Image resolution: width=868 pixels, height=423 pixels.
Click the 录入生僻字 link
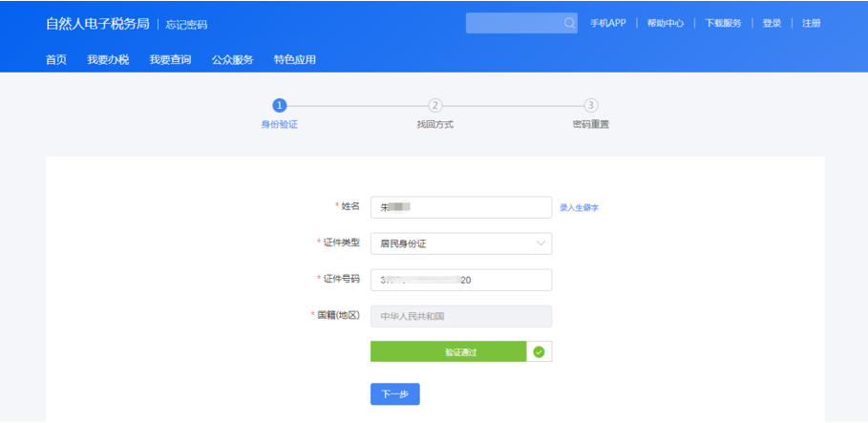[x=579, y=207]
